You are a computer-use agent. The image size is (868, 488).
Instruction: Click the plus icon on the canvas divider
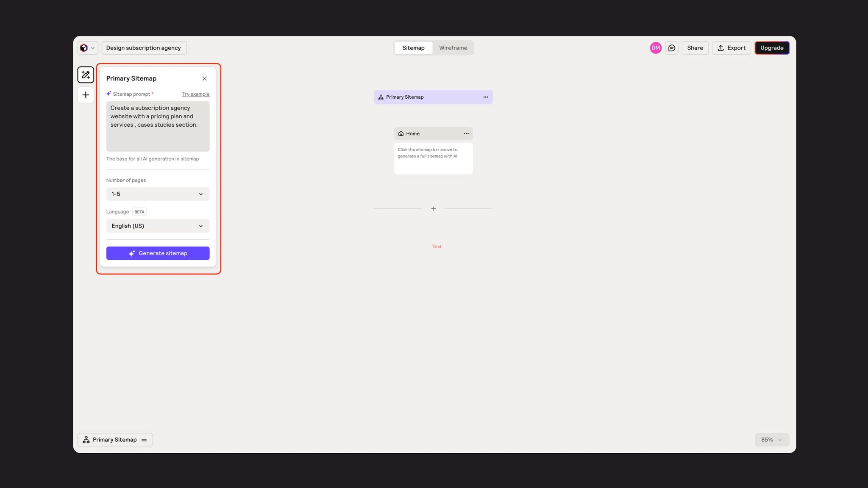(x=433, y=208)
